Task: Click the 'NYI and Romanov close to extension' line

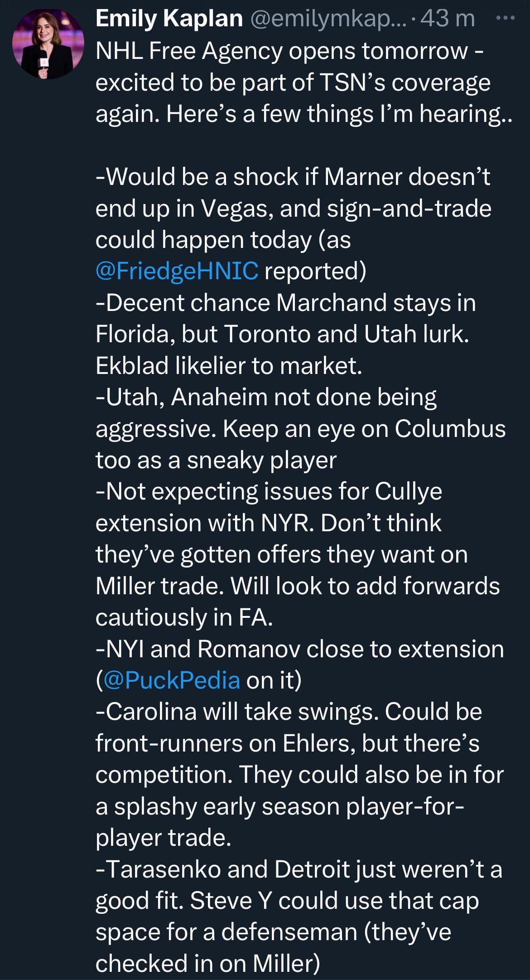Action: pos(299,649)
